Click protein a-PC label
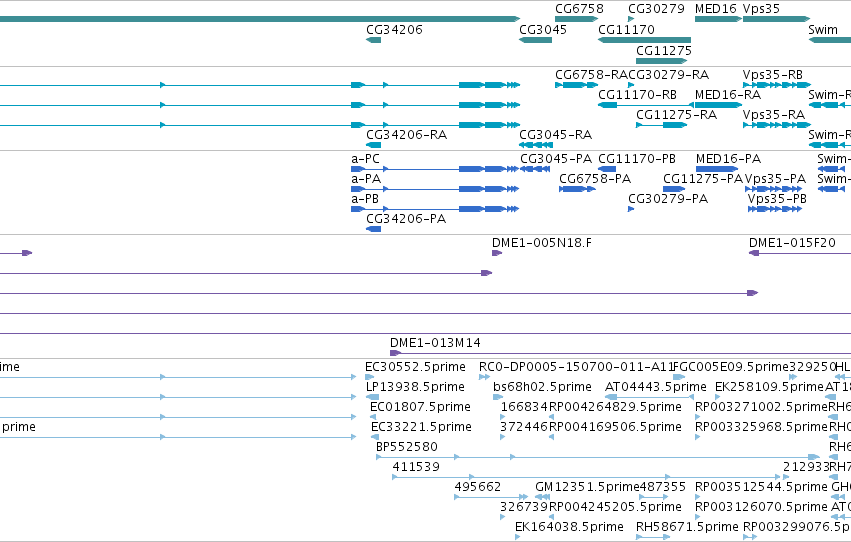The width and height of the screenshot is (851, 542). coord(365,159)
